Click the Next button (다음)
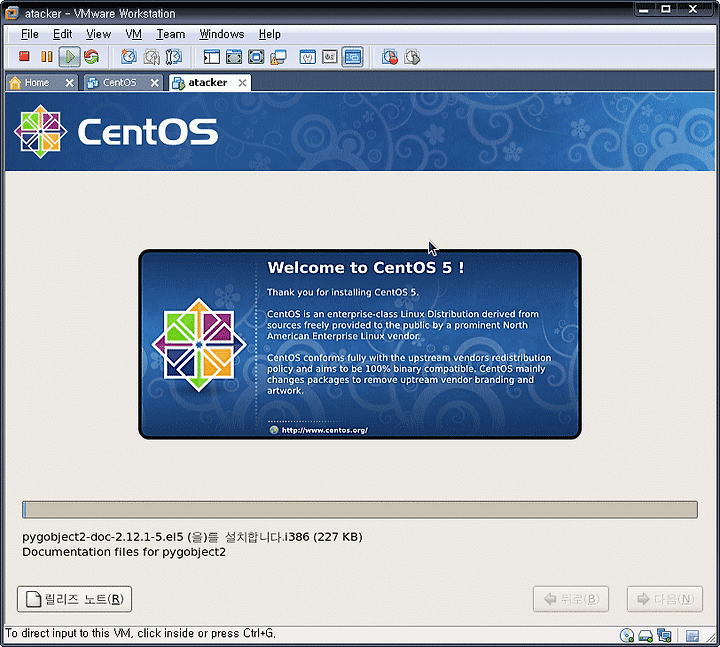This screenshot has height=647, width=720. [665, 599]
